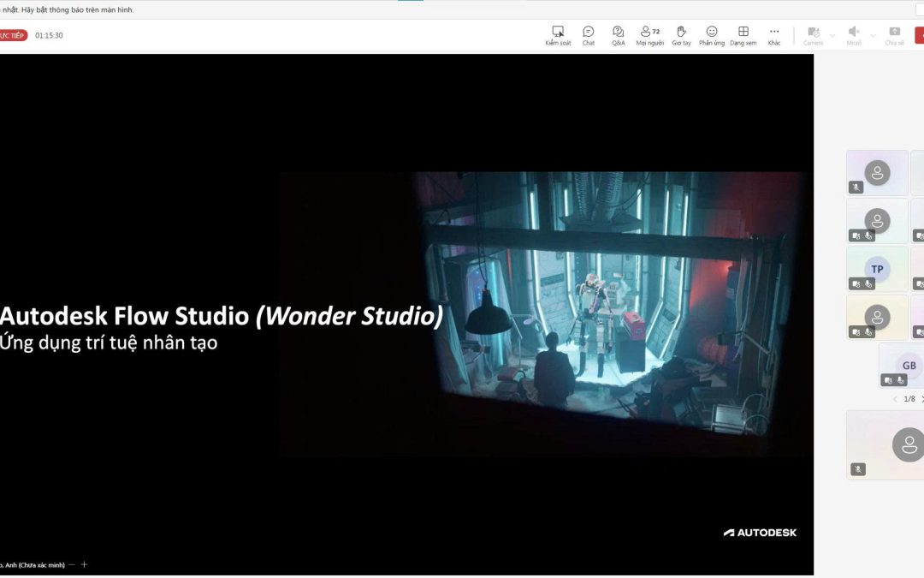Screen dimensions: 924x578
Task: Open the Khác more options menu
Action: coord(774,35)
